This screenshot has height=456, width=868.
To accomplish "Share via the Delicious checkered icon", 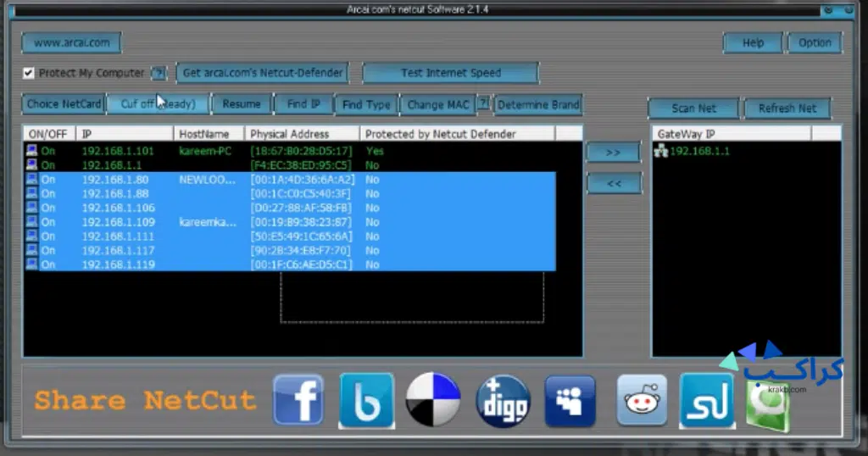I will point(433,399).
